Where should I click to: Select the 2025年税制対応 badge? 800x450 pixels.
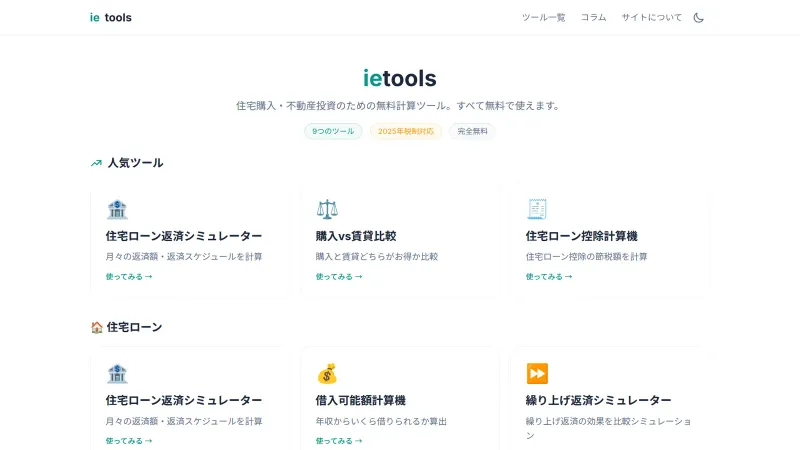(405, 131)
